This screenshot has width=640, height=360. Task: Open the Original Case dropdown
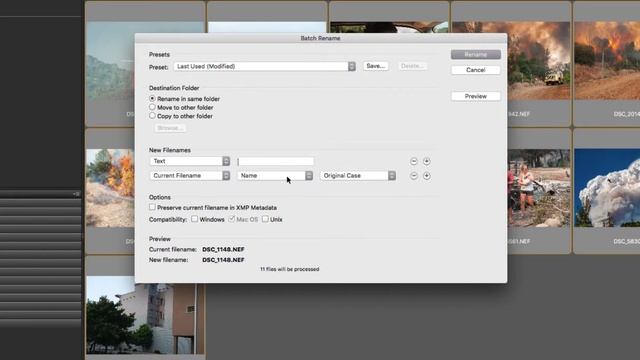point(358,176)
